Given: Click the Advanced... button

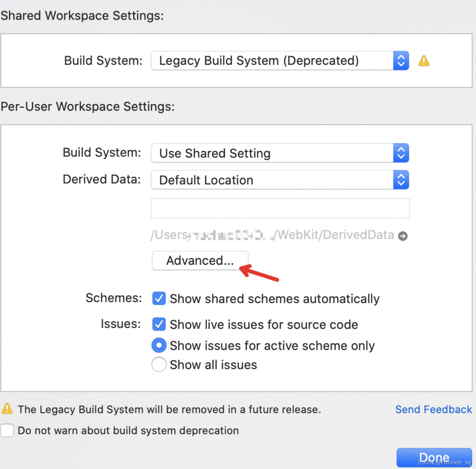Looking at the screenshot, I should click(200, 261).
